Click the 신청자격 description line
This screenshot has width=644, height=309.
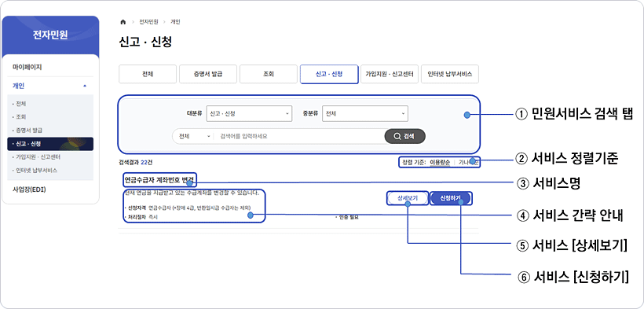(187, 208)
